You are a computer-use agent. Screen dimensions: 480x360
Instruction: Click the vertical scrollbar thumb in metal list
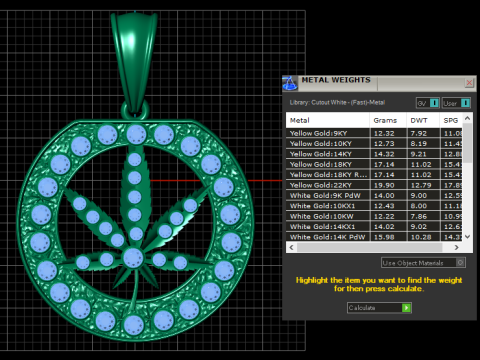(x=467, y=143)
